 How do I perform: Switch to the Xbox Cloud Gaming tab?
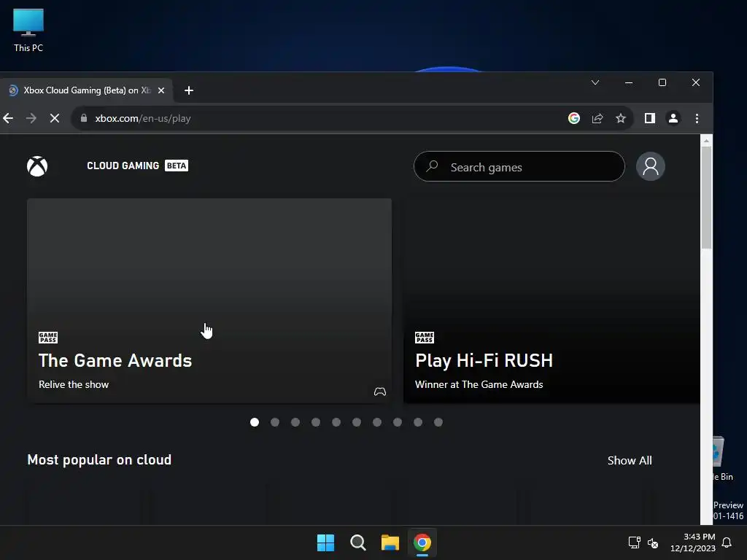pos(86,90)
